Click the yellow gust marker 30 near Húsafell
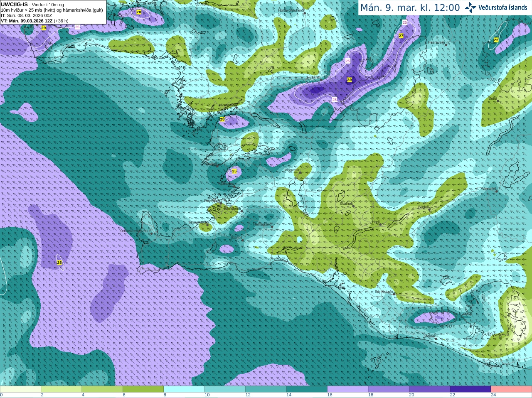The image size is (532, 398). pos(350,79)
